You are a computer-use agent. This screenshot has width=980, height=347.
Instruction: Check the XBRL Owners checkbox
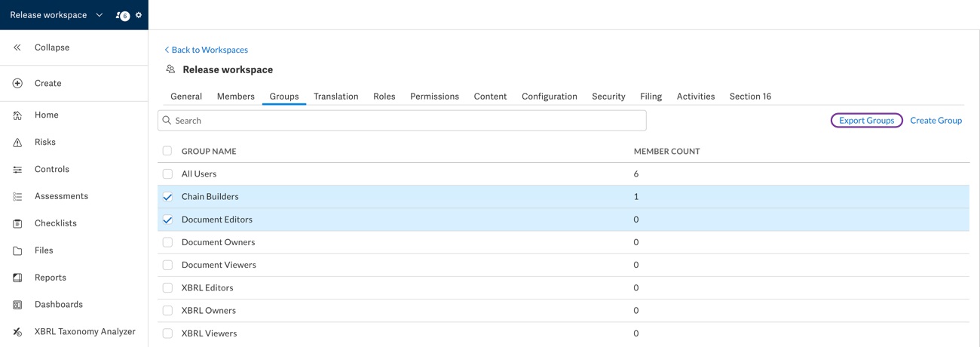pyautogui.click(x=167, y=310)
